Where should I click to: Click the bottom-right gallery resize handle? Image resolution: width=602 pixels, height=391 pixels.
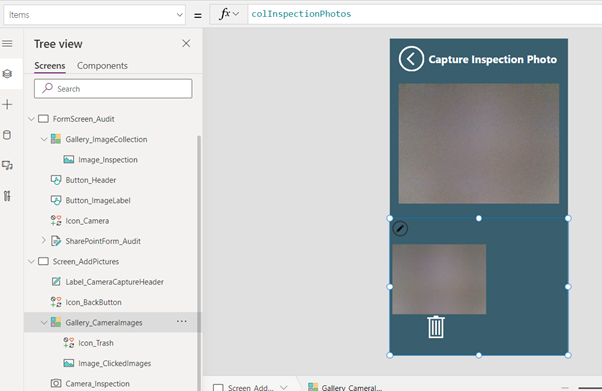(x=568, y=355)
